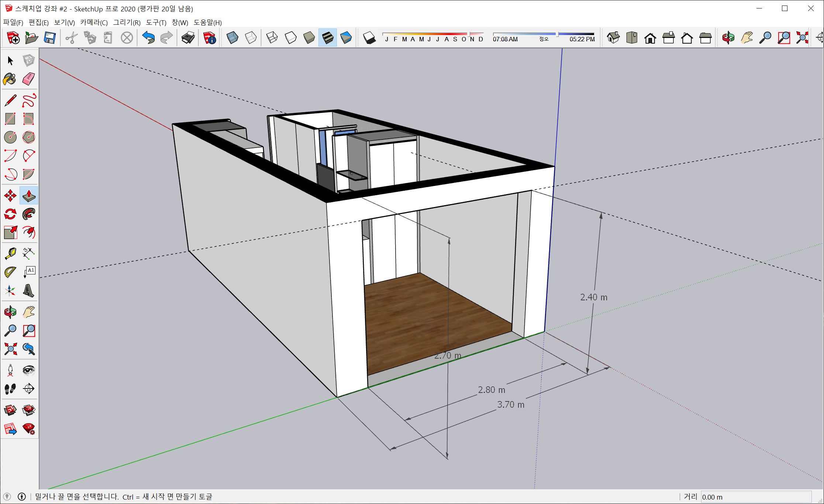The width and height of the screenshot is (824, 504).
Task: Activate the 3D Text tool
Action: point(29,291)
